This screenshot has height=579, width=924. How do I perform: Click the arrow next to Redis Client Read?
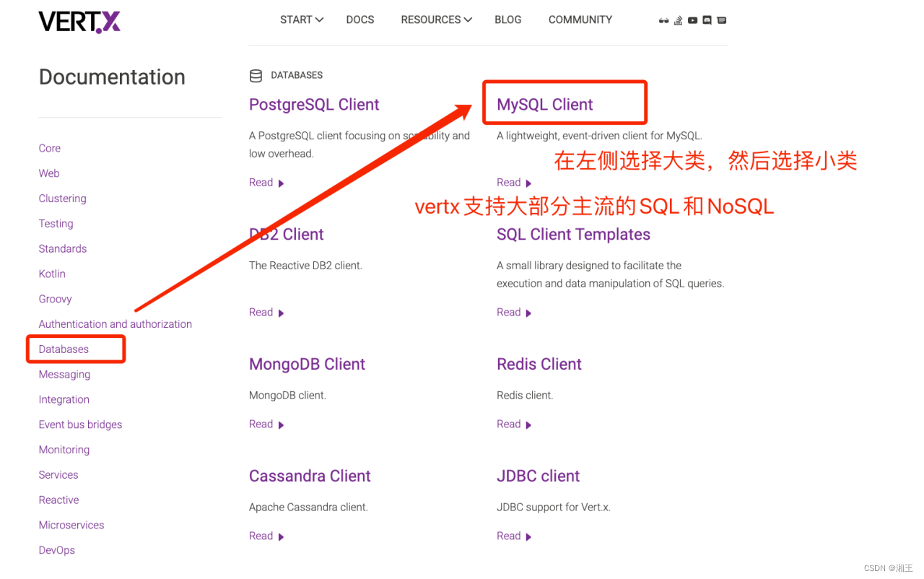pos(528,425)
